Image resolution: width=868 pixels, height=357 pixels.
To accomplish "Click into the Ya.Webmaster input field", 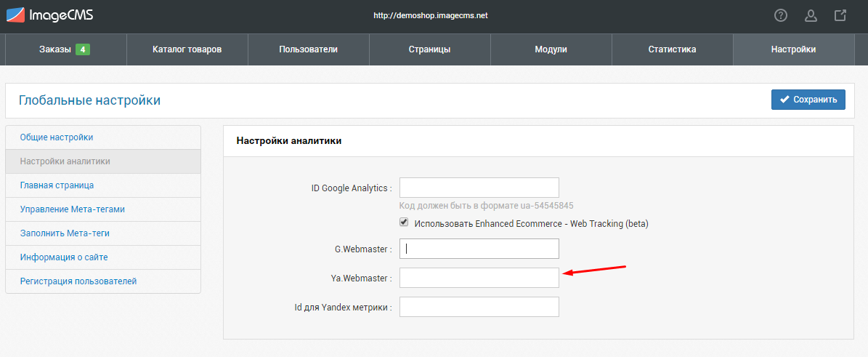I will (479, 278).
